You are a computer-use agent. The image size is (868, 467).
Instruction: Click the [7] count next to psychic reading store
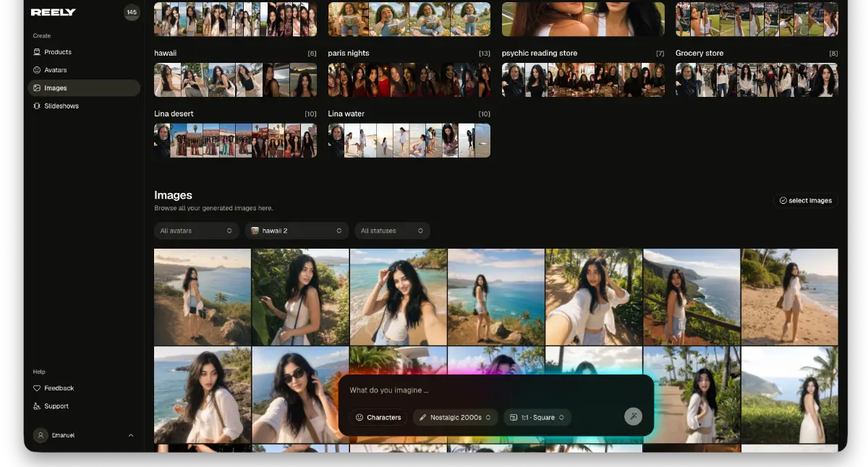coord(660,53)
